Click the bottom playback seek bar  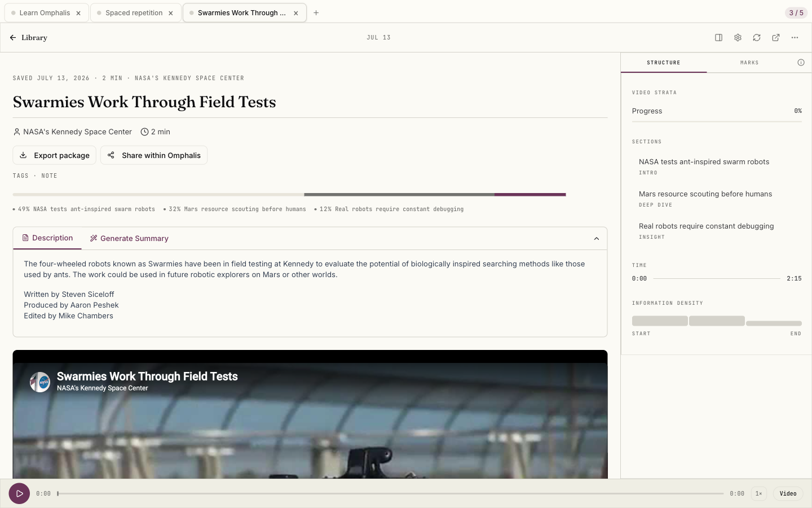click(x=390, y=494)
